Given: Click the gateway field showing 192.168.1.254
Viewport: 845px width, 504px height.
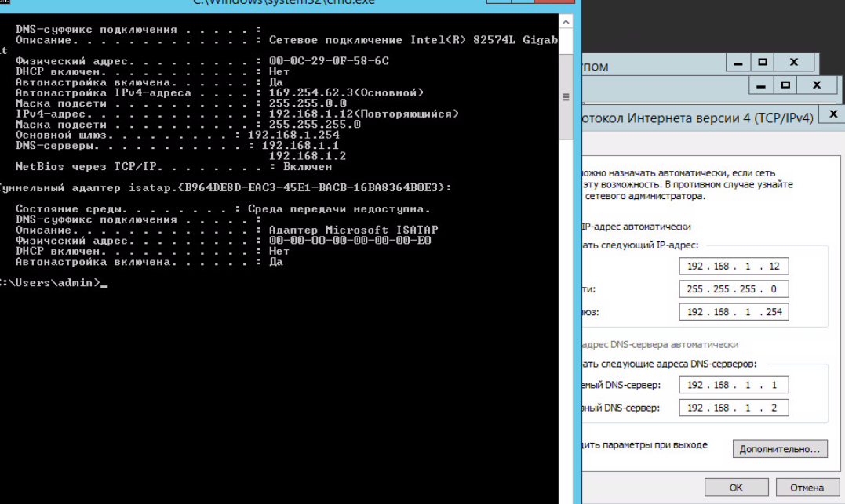Looking at the screenshot, I should (734, 312).
